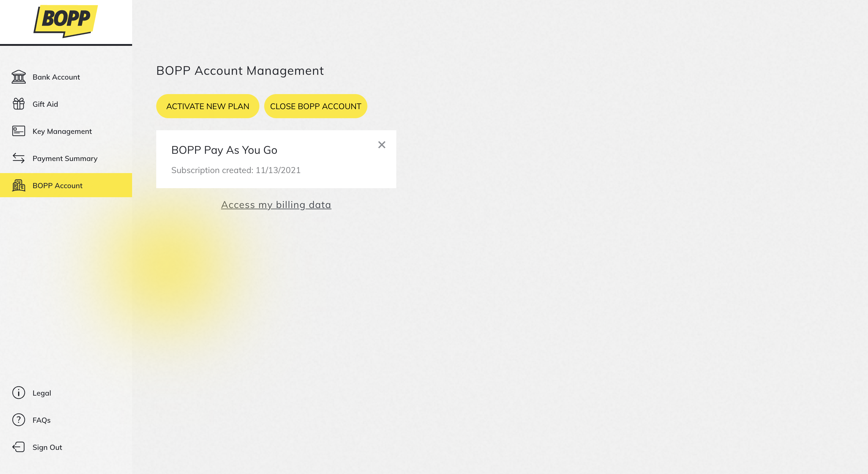Screen dimensions: 868x474
Task: Cancel the BOPP Pay As You Go plan with X
Action: [x=382, y=145]
